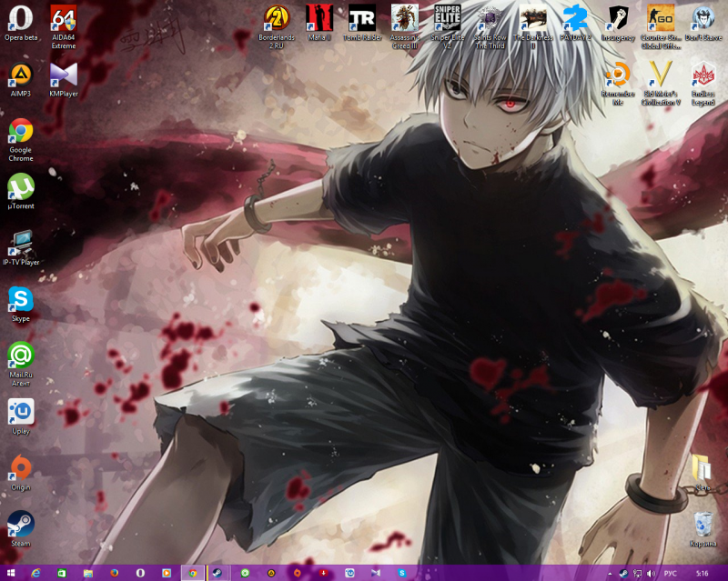Open KMPlayer from the taskbar

pyautogui.click(x=376, y=573)
